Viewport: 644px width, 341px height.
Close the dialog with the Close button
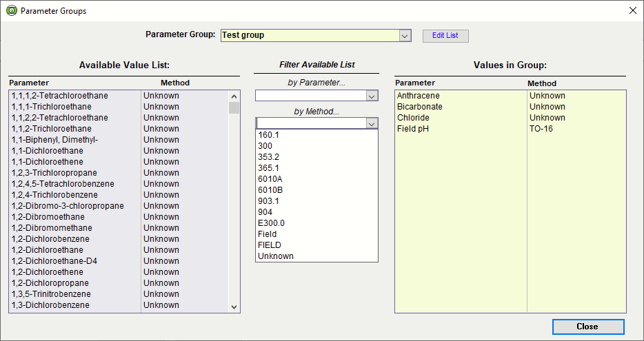pos(587,327)
